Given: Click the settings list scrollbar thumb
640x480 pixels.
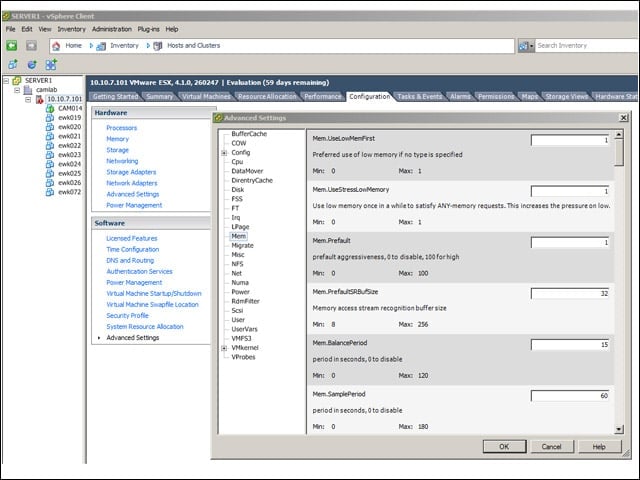Looking at the screenshot, I should pos(619,153).
